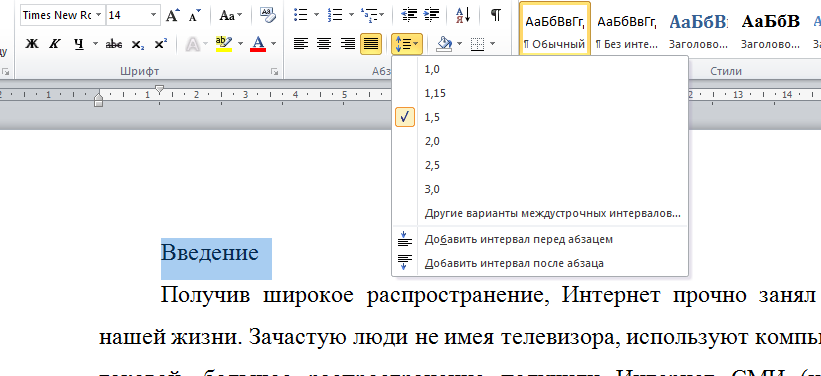Click Добавить интервал после абзаца
The height and width of the screenshot is (376, 821).
pyautogui.click(x=540, y=263)
